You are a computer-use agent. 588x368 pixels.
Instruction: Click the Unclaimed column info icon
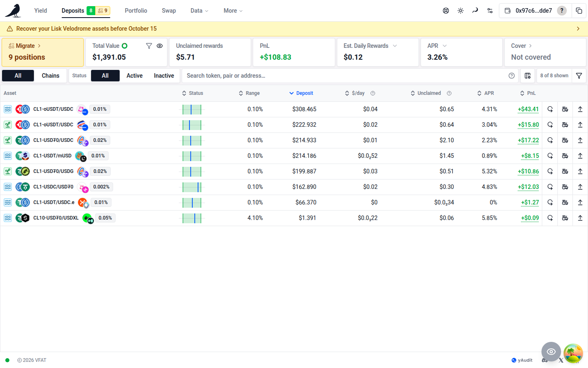[x=449, y=93]
